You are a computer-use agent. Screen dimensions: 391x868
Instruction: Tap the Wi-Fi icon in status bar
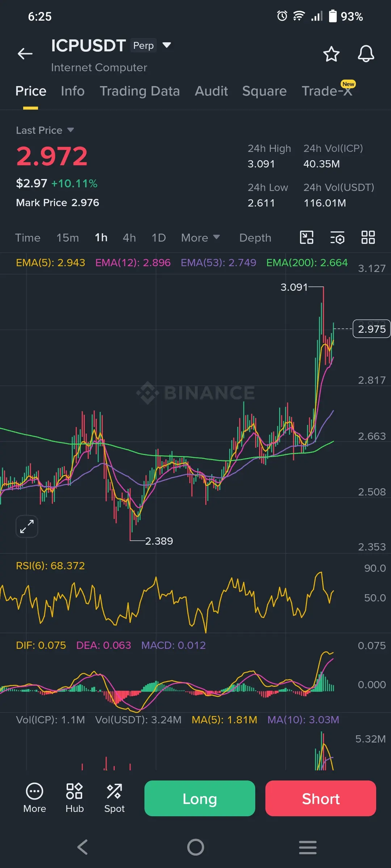299,16
